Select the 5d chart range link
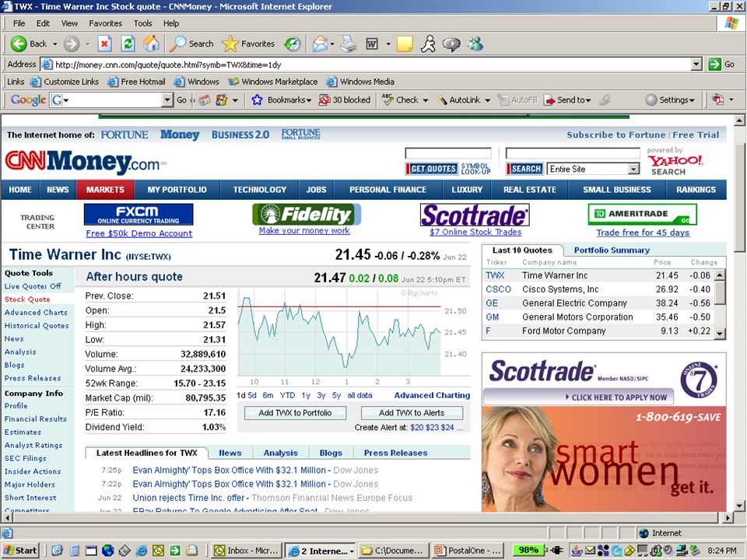Image resolution: width=747 pixels, height=560 pixels. coord(252,395)
